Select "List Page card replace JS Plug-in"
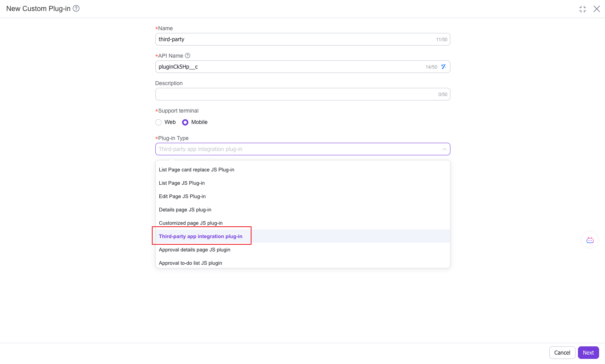 [x=196, y=169]
